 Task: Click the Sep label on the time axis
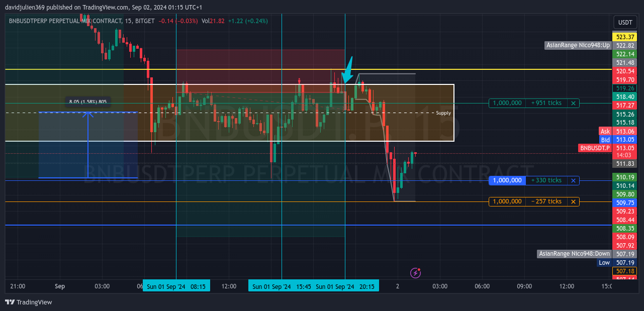(x=60, y=286)
